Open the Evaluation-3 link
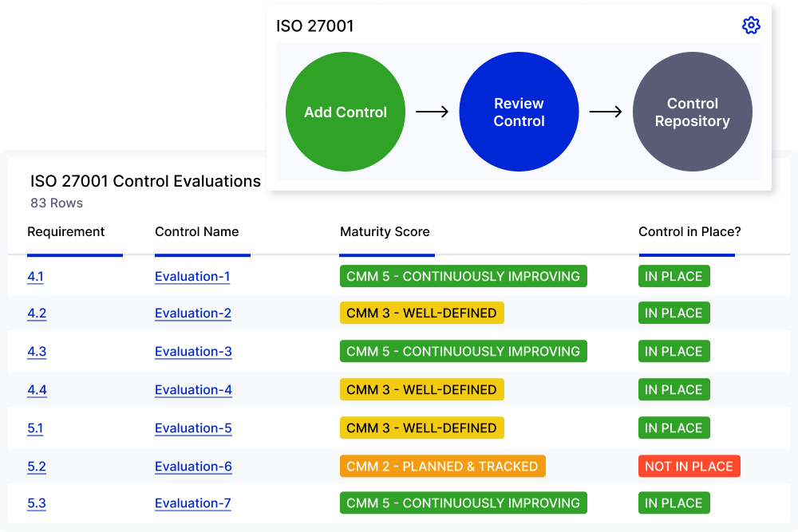Screen dimensions: 798x532 coord(193,352)
